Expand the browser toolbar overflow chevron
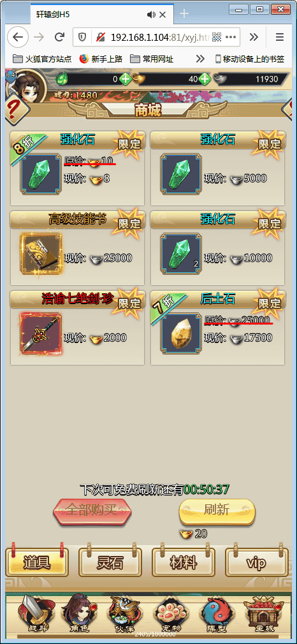 point(254,38)
